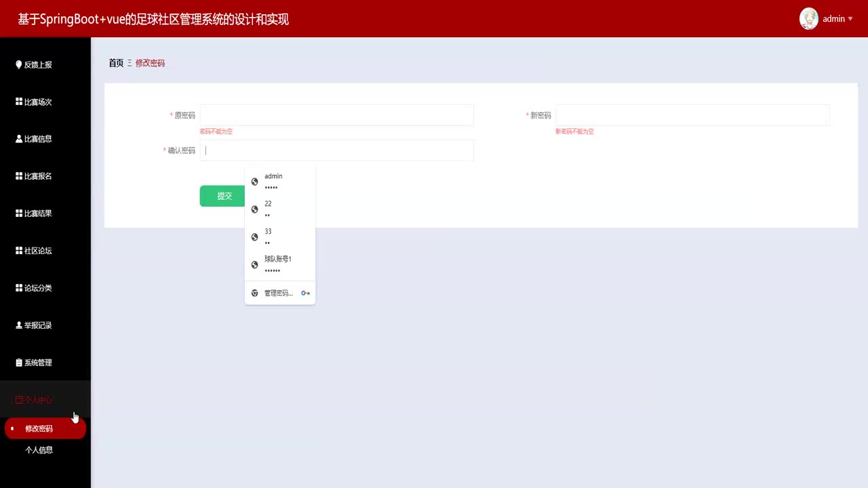Open 管理密码 manage passwords option
Screen dimensions: 868x488
pyautogui.click(x=280, y=293)
